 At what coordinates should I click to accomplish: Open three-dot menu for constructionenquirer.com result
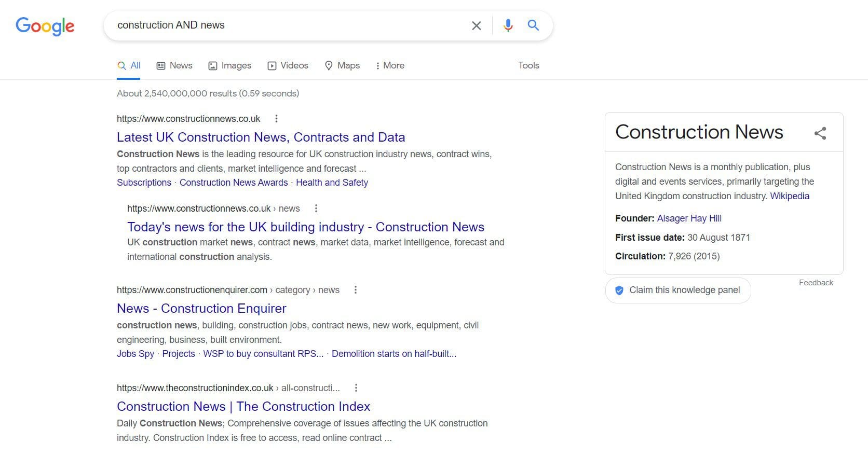click(356, 290)
